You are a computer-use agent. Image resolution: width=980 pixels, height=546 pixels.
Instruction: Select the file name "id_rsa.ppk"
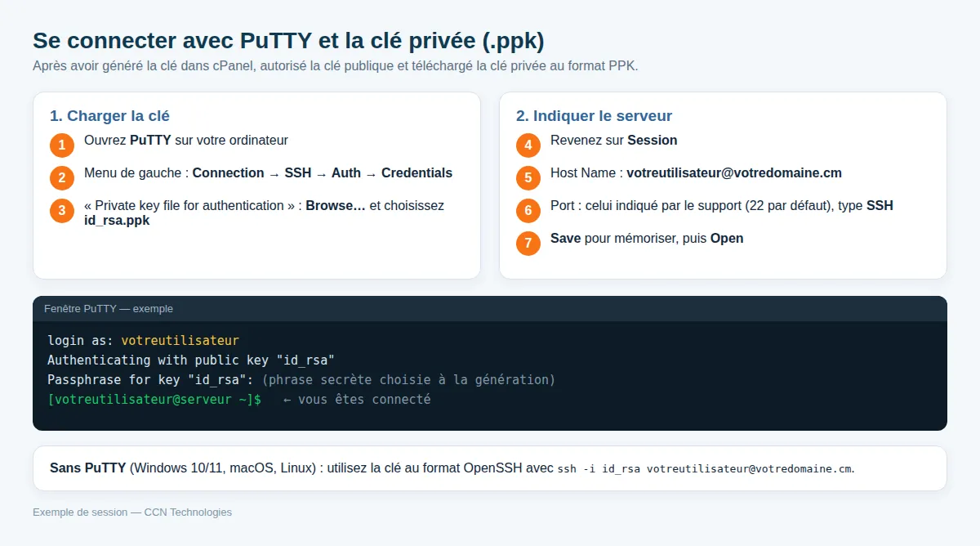(x=117, y=221)
